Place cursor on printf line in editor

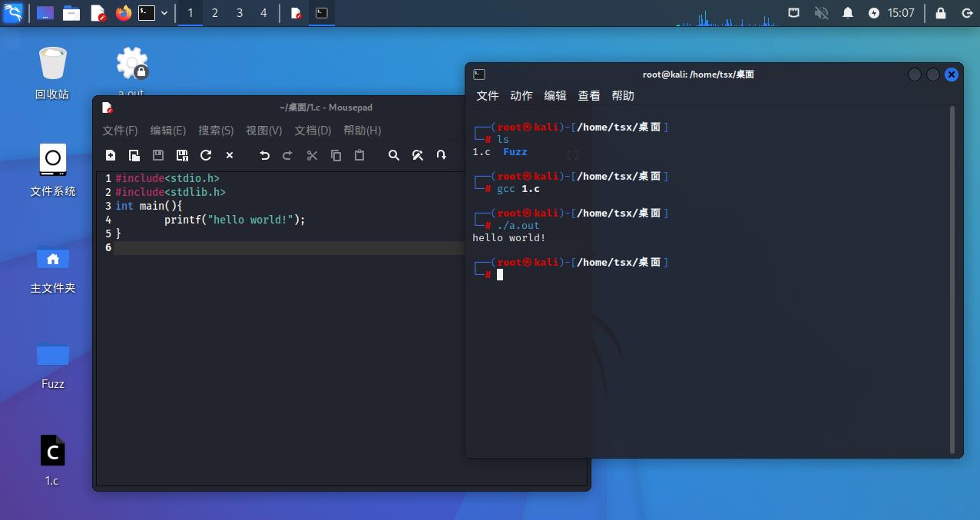[235, 220]
